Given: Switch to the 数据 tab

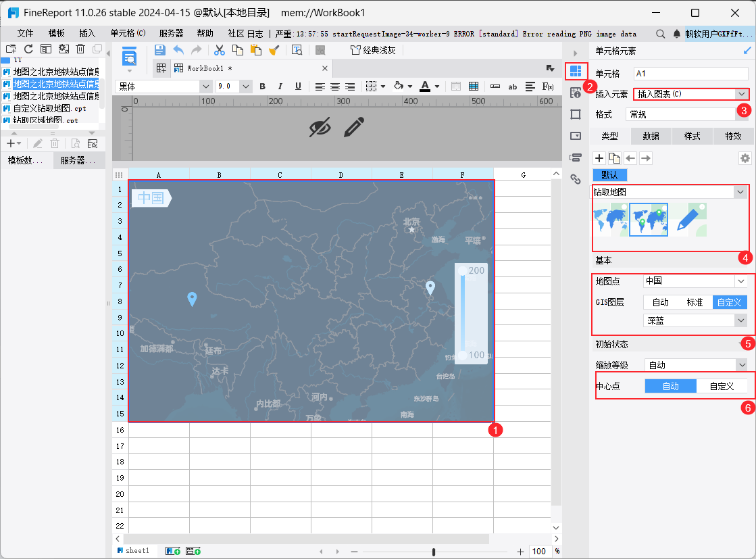Looking at the screenshot, I should pyautogui.click(x=651, y=136).
